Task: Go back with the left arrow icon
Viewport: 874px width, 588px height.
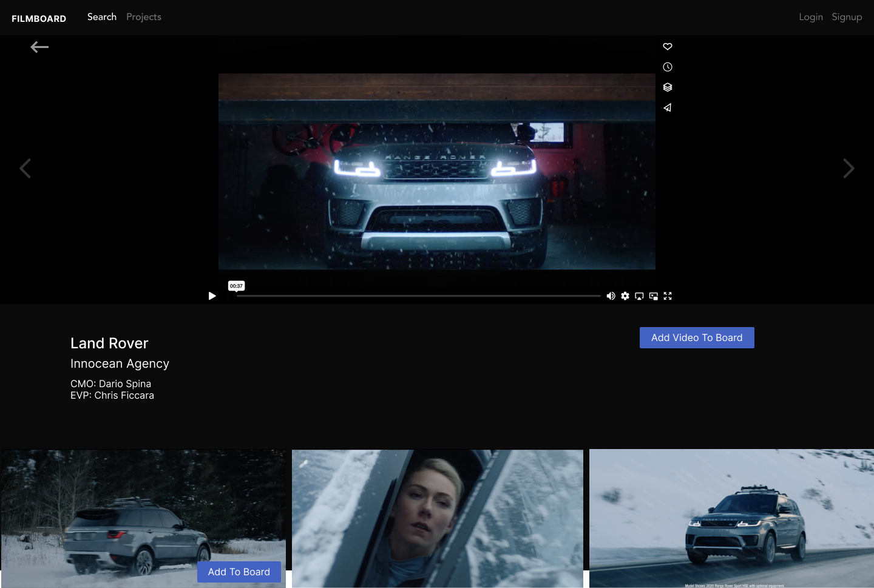Action: (39, 47)
